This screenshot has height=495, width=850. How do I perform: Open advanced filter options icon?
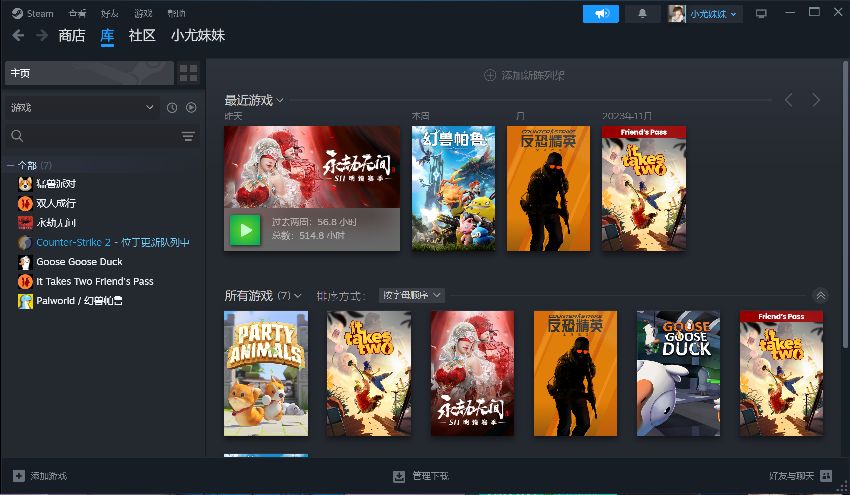pos(188,136)
